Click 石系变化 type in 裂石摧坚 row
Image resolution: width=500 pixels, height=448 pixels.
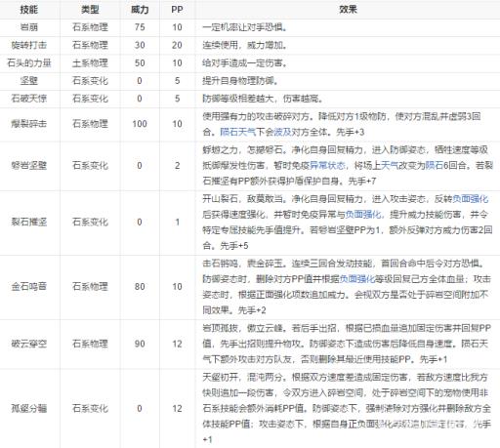[x=90, y=222]
